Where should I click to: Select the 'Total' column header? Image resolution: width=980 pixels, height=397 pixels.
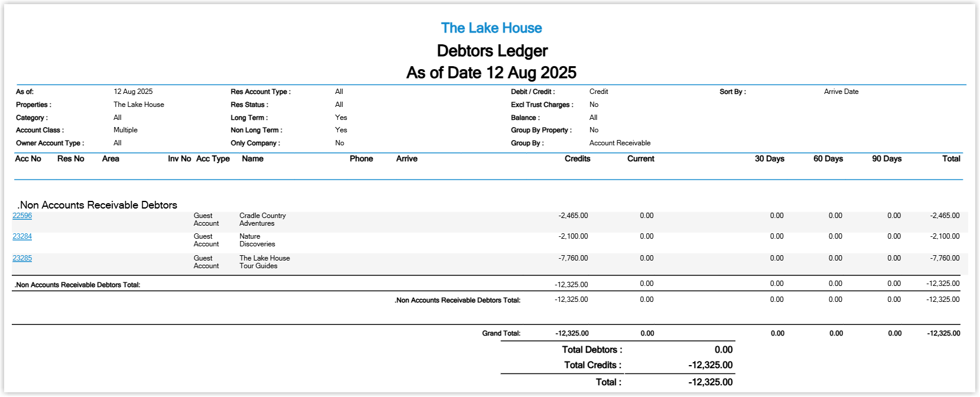tap(951, 159)
